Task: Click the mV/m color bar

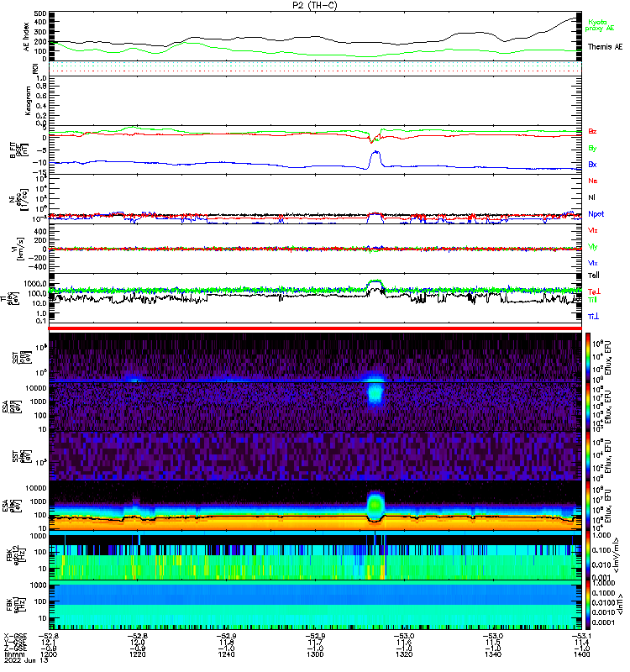Action: point(588,555)
